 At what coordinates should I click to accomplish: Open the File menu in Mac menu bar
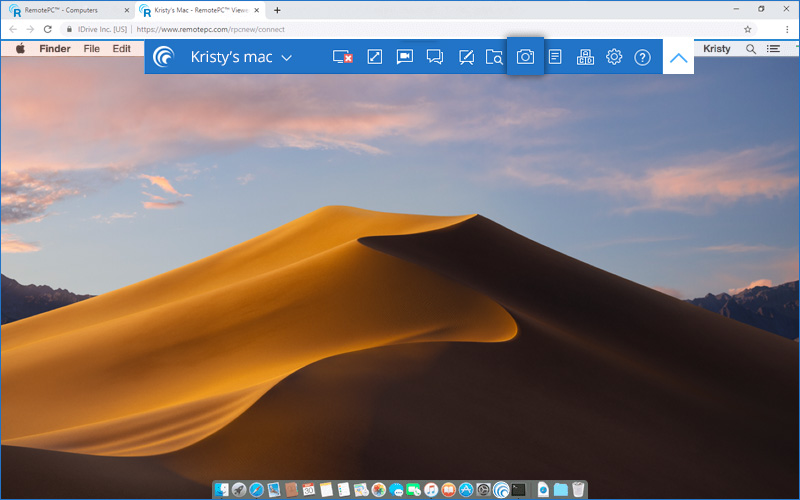[x=92, y=48]
